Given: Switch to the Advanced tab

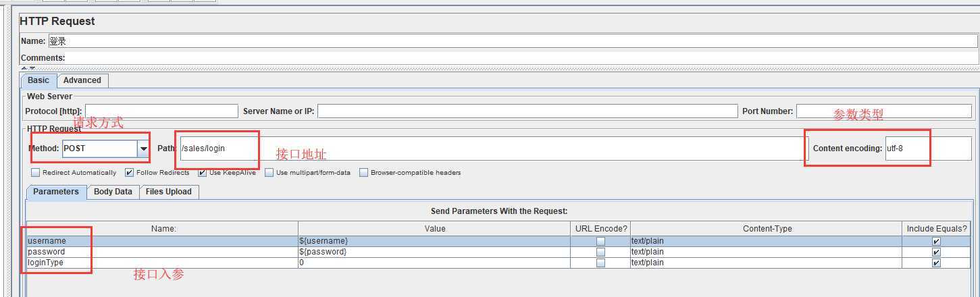Looking at the screenshot, I should (82, 80).
